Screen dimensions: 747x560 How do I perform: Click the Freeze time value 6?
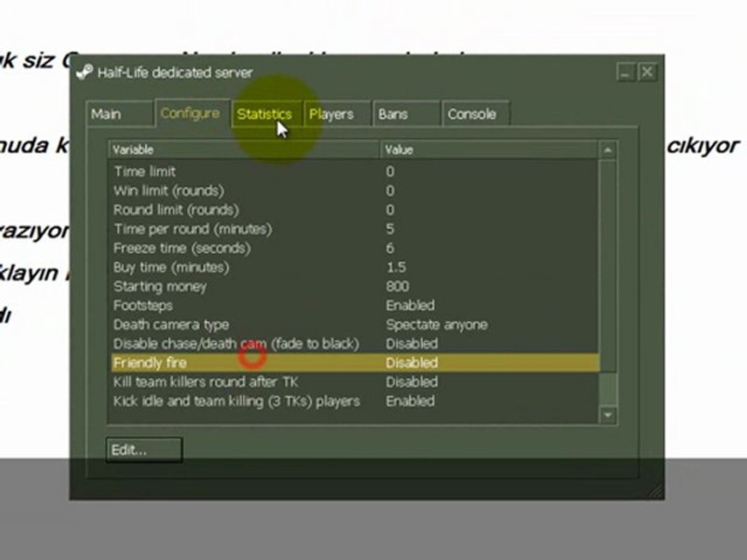(x=390, y=248)
